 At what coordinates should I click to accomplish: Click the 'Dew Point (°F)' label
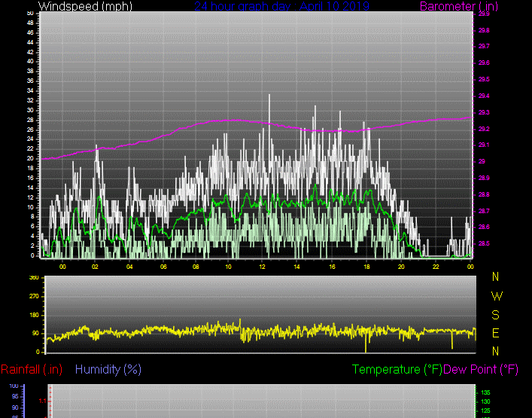point(481,369)
